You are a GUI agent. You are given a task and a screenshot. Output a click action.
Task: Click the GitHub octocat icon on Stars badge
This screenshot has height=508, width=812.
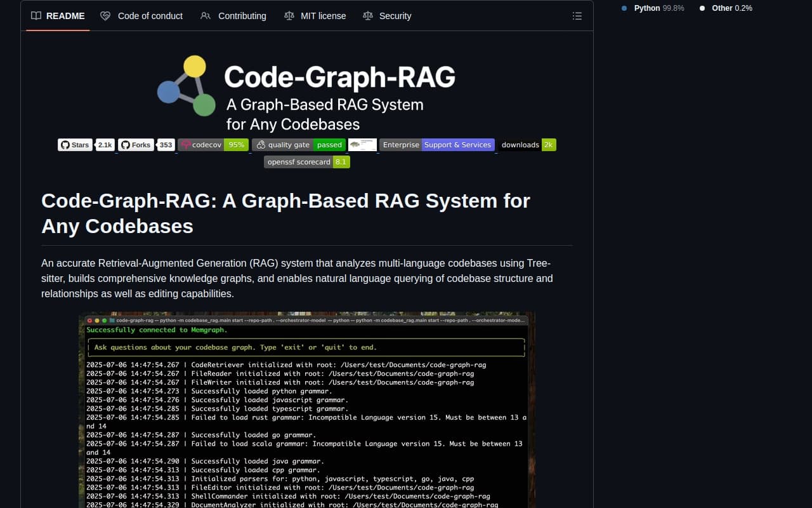tap(66, 145)
